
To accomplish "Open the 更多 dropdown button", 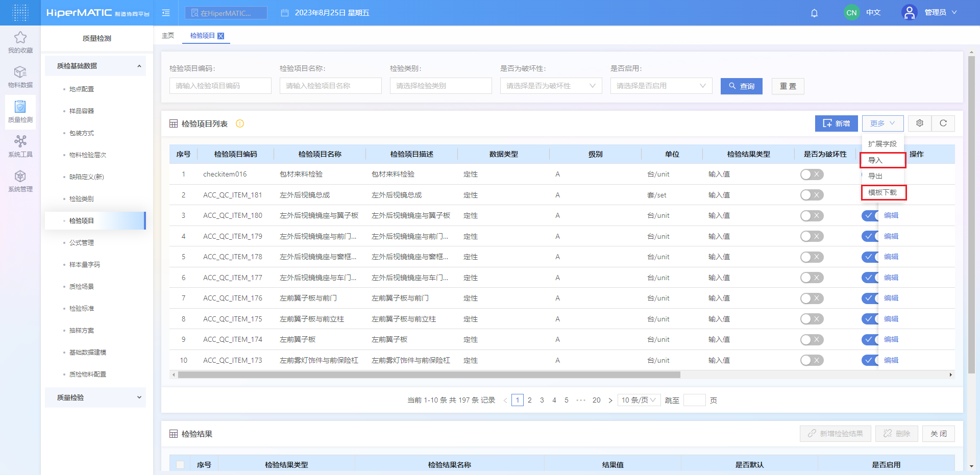I will (883, 123).
